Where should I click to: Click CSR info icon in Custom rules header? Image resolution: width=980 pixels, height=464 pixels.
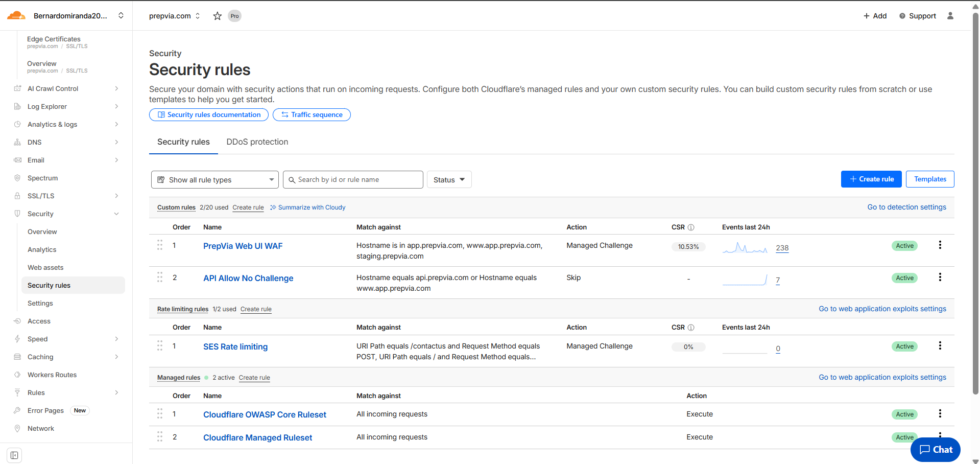691,227
